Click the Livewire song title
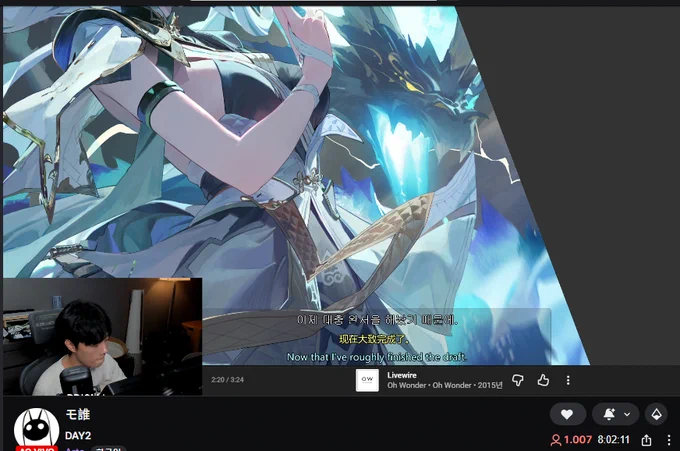This screenshot has width=680, height=451. click(402, 376)
